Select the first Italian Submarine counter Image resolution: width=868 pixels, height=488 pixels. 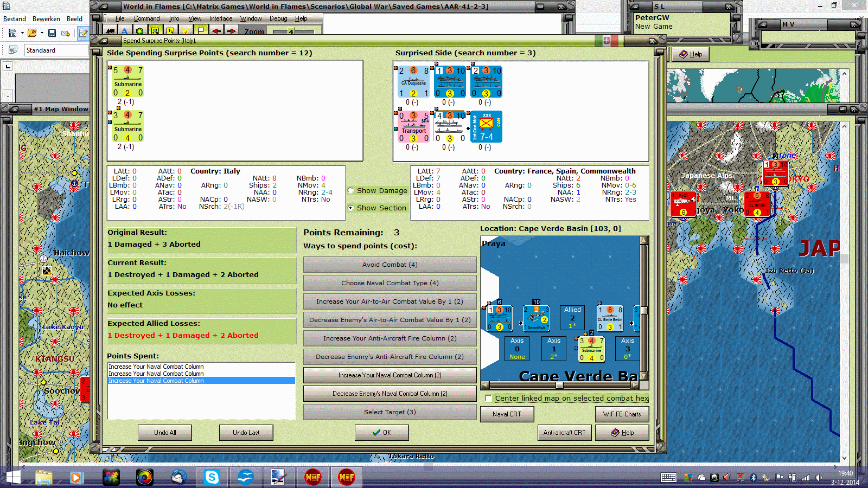128,81
